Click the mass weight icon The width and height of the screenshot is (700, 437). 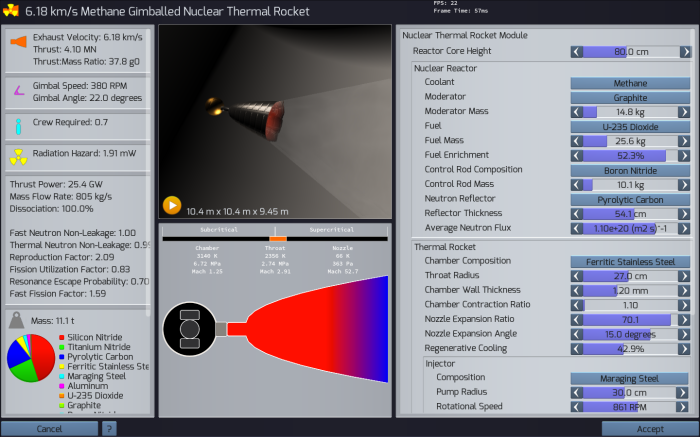pyautogui.click(x=19, y=321)
